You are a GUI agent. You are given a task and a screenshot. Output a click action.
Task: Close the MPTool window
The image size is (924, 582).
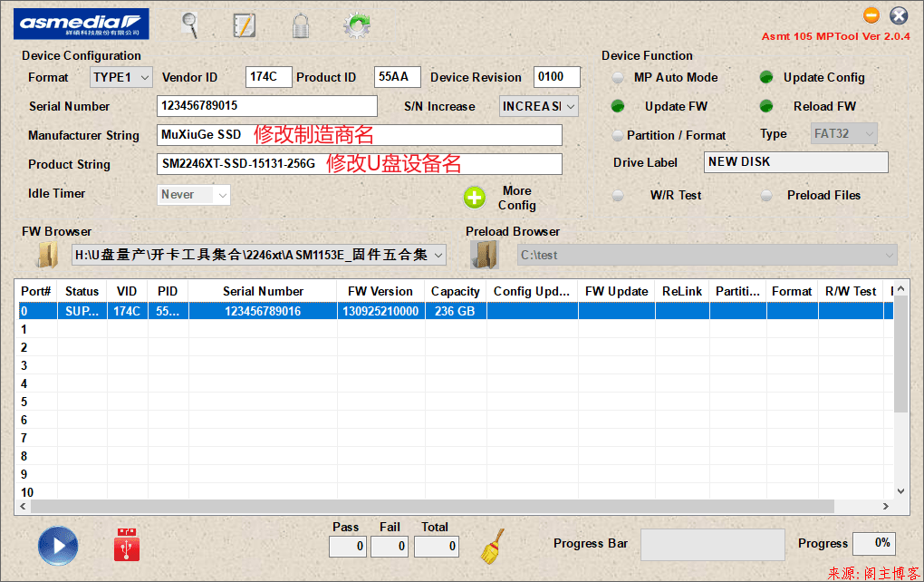pyautogui.click(x=899, y=15)
